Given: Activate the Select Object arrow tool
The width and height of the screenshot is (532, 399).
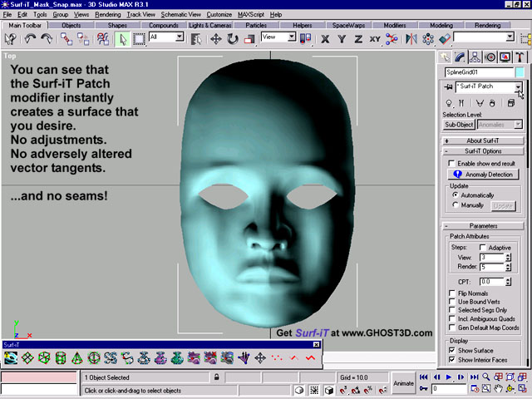Looking at the screenshot, I should pos(122,39).
